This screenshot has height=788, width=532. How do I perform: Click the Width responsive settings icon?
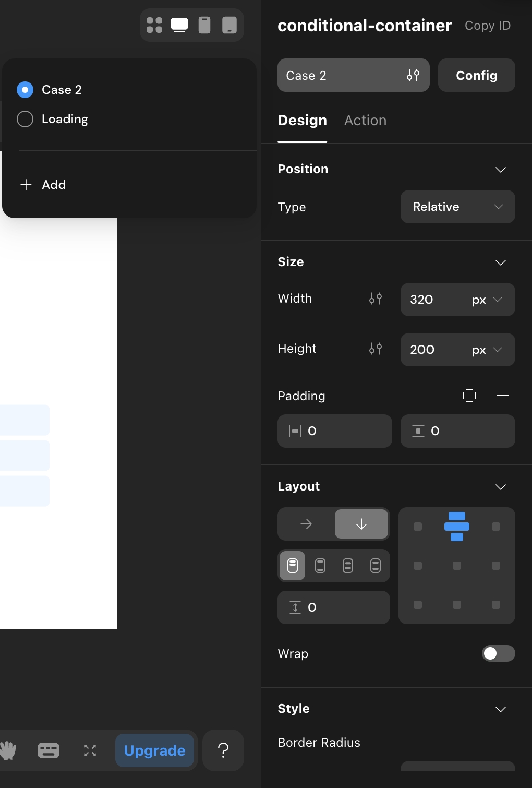pyautogui.click(x=376, y=299)
